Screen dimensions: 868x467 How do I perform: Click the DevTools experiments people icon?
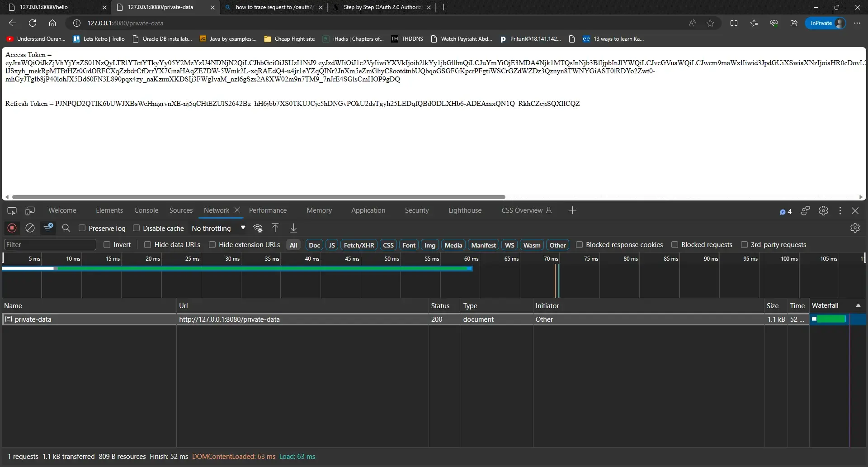coord(805,211)
